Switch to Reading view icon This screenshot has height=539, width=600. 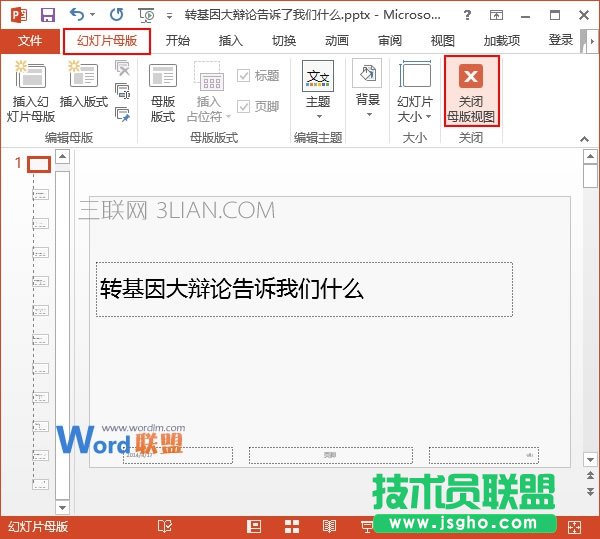[329, 526]
